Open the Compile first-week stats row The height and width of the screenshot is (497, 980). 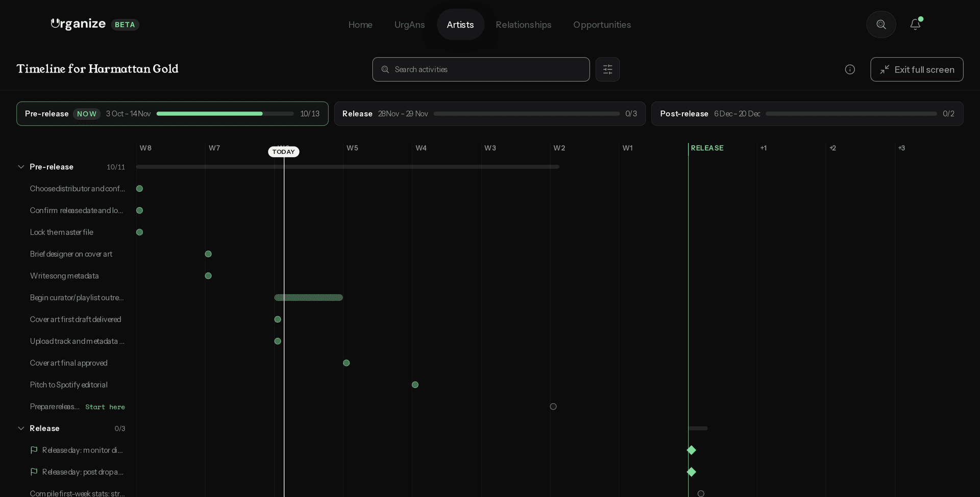(x=77, y=493)
